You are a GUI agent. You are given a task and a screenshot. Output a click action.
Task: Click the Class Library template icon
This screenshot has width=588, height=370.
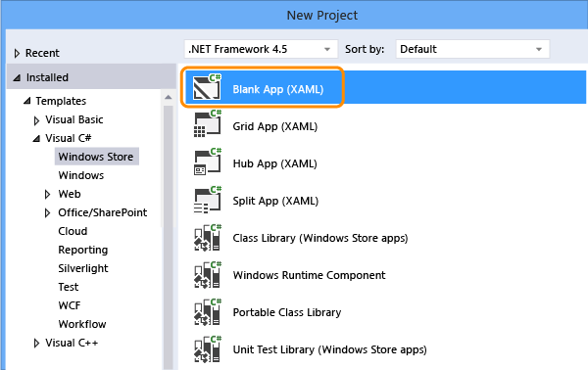(208, 237)
